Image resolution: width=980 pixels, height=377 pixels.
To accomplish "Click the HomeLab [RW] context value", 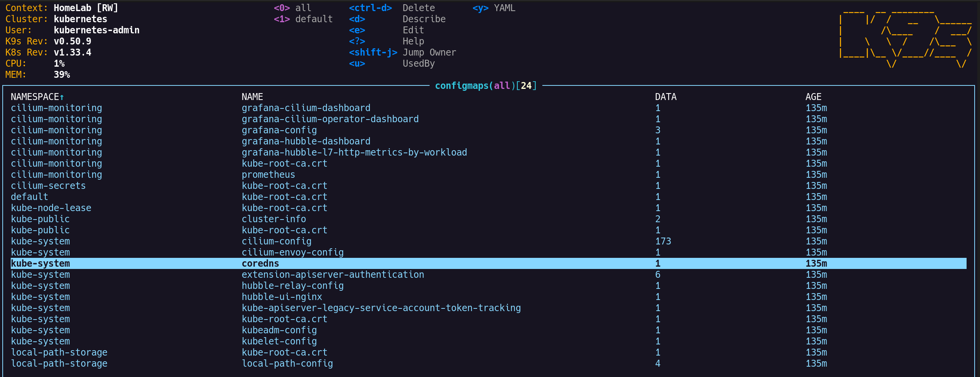I will [86, 8].
